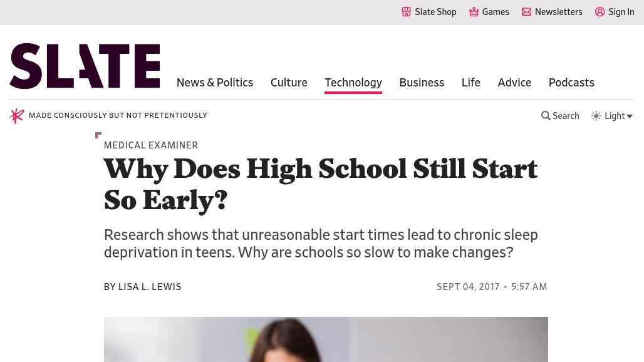Expand the Light theme dropdown arrow
644x362 pixels.
point(630,116)
